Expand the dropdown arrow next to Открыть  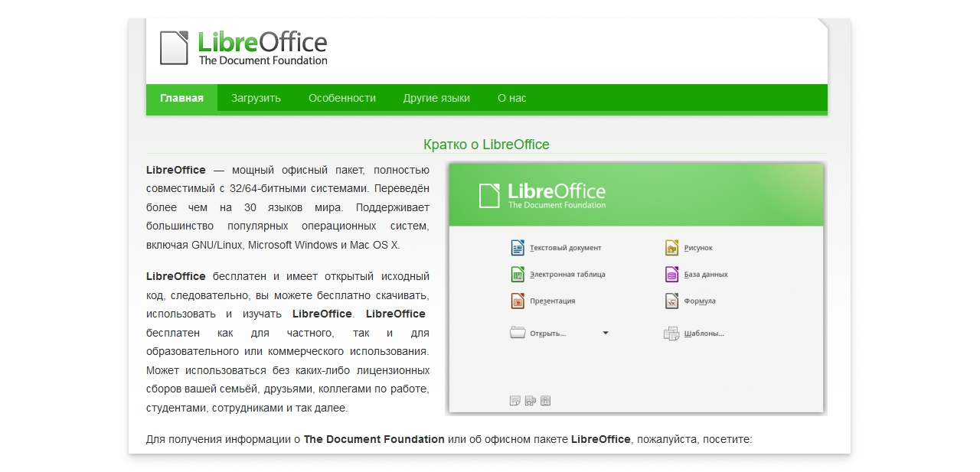pyautogui.click(x=605, y=333)
